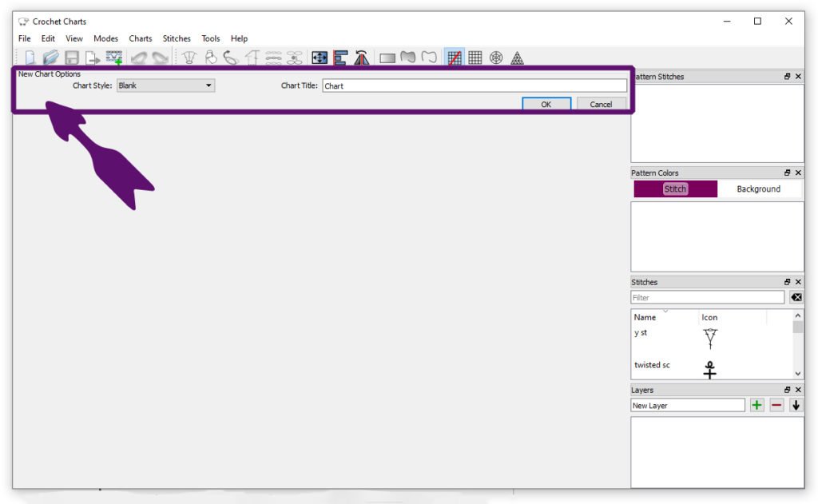The image size is (818, 504).
Task: Open the Charts menu
Action: coord(141,38)
